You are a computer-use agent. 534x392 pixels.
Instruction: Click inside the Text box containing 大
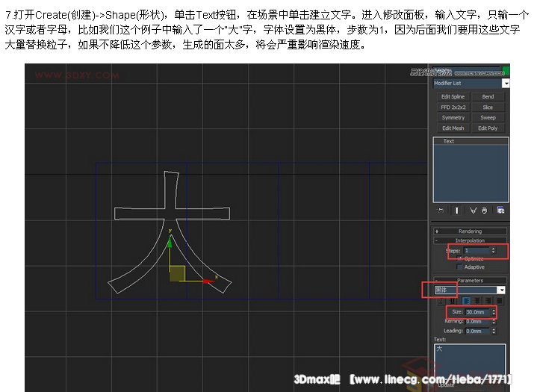pos(470,361)
